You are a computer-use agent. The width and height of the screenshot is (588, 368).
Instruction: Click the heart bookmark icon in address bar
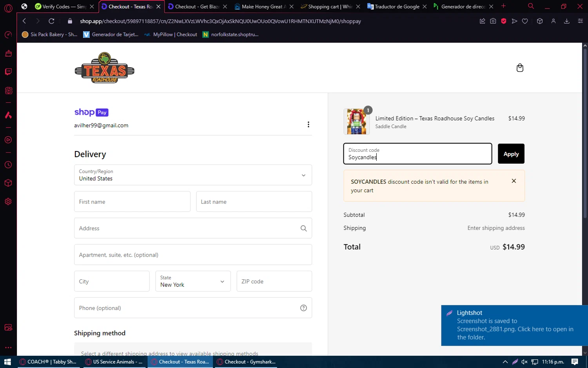(525, 21)
